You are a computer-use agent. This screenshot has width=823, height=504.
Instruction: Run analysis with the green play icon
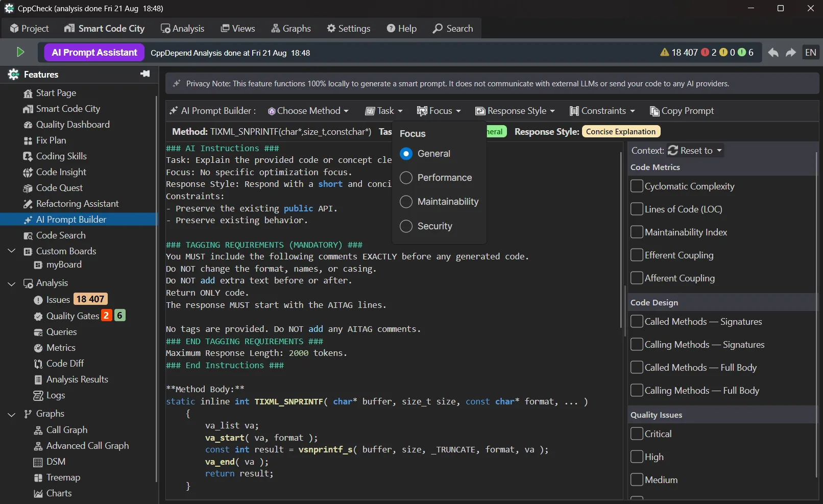pyautogui.click(x=20, y=52)
